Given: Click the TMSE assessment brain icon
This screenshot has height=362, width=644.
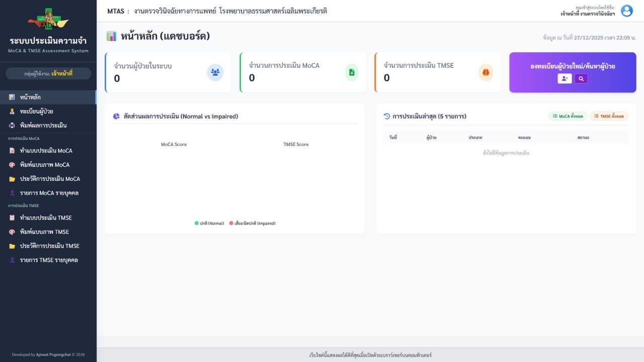Looking at the screenshot, I should point(486,72).
